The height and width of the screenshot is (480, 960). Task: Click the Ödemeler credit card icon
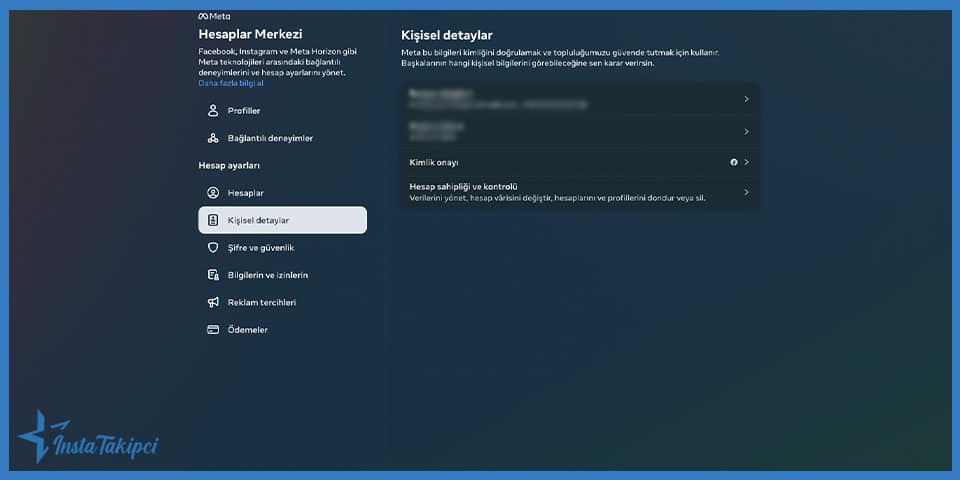click(x=213, y=330)
